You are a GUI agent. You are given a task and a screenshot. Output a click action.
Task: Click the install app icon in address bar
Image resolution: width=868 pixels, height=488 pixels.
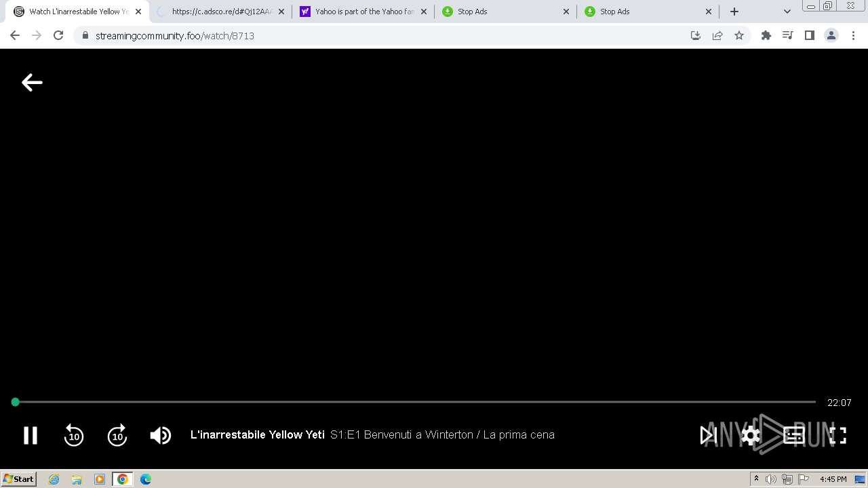696,35
